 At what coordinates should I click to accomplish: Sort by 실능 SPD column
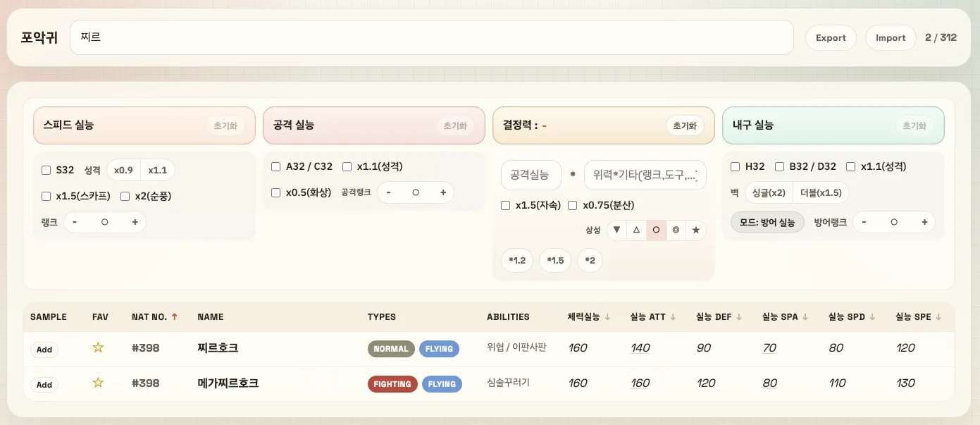point(852,317)
